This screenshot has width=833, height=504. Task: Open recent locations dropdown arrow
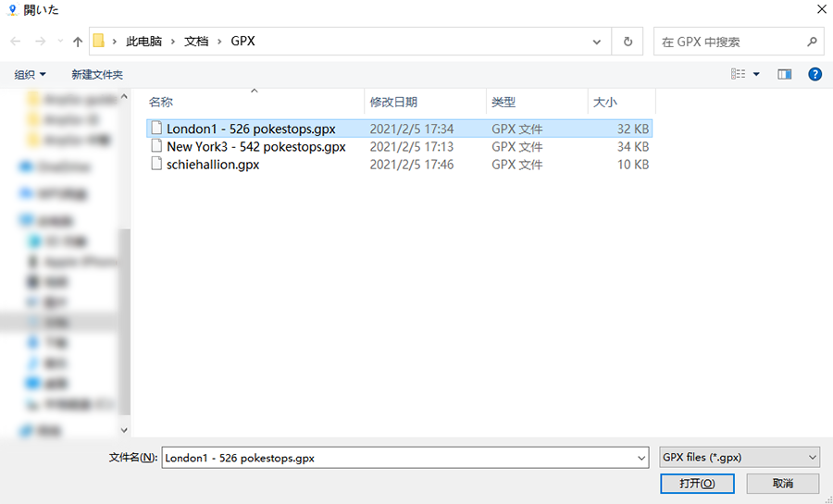coord(60,42)
